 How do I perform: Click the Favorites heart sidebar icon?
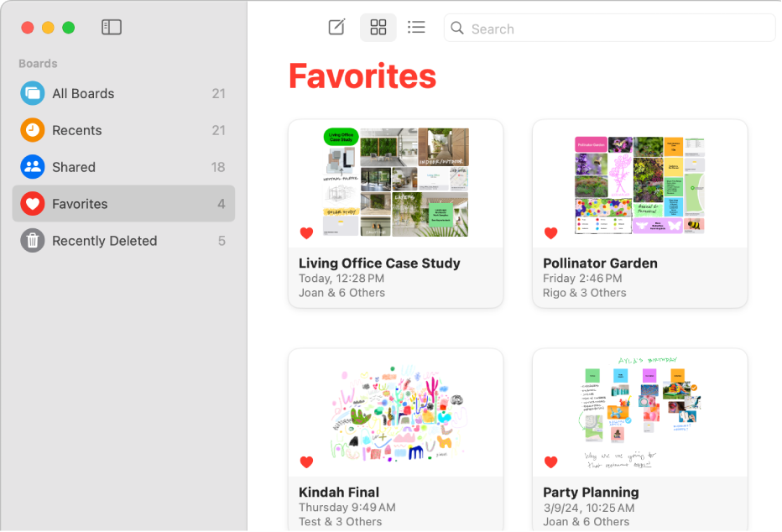tap(33, 204)
